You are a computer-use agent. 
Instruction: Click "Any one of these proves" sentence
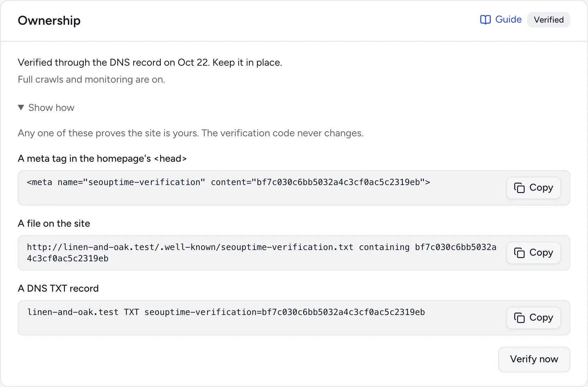click(190, 133)
